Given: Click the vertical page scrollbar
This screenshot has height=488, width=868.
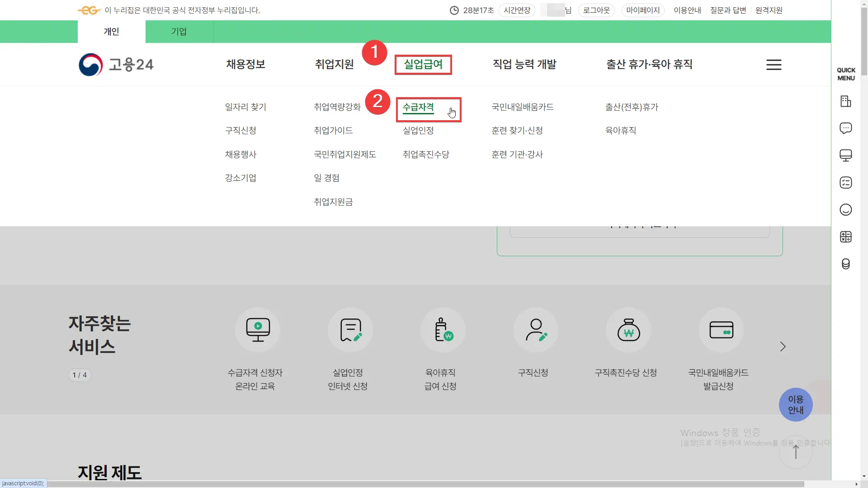Looking at the screenshot, I should point(864,41).
